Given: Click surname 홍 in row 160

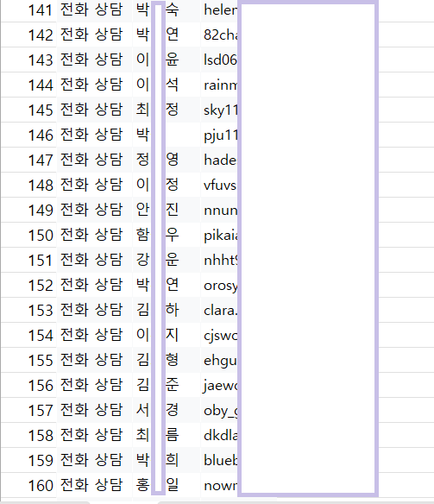Looking at the screenshot, I should tap(142, 485).
